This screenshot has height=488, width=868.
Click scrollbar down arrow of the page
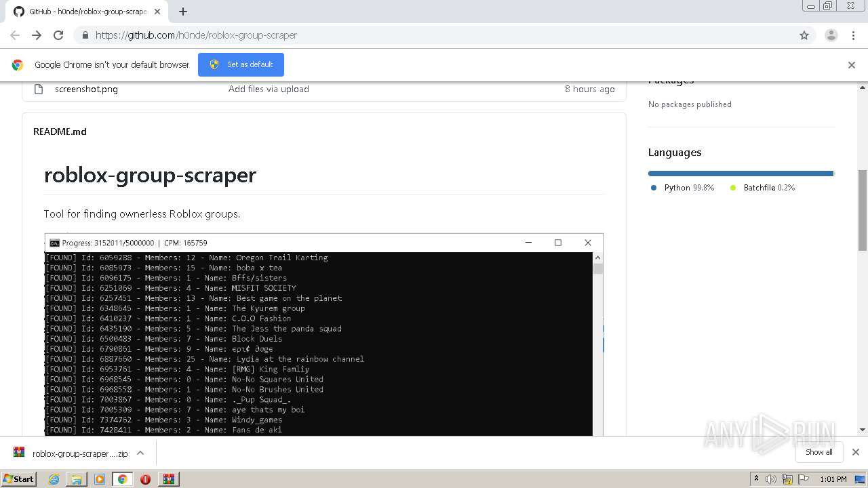[863, 430]
